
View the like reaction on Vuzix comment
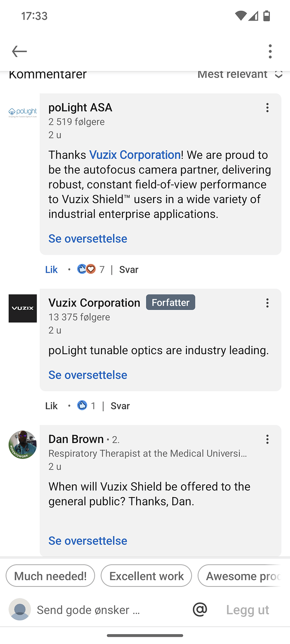[x=86, y=406]
